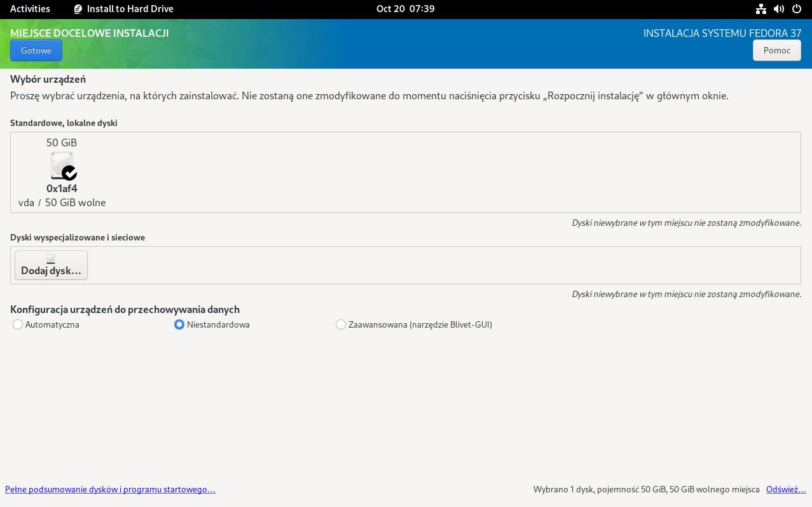Click the Gotowe button

coord(36,50)
